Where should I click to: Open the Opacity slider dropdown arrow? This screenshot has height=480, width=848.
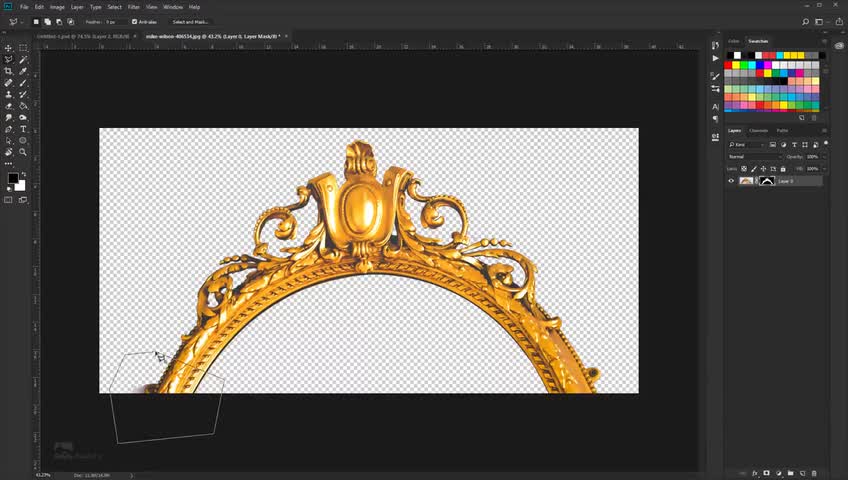click(824, 157)
